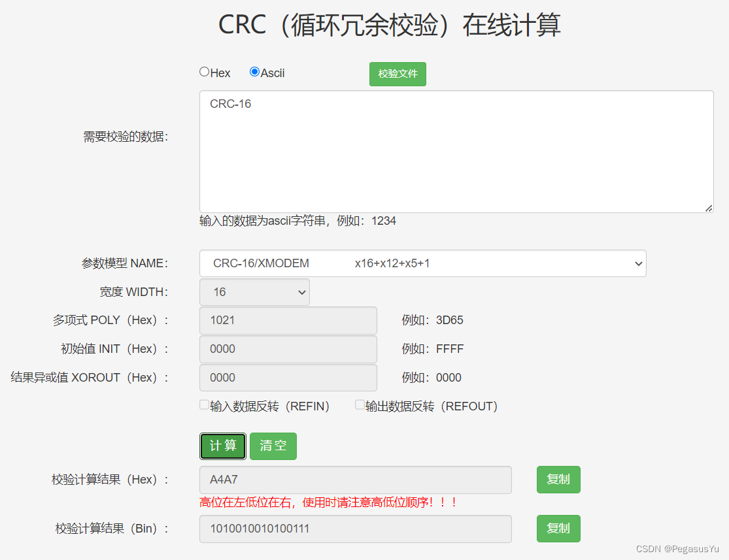Click the 结果异或值 XOROUT field
729x560 pixels.
point(288,378)
